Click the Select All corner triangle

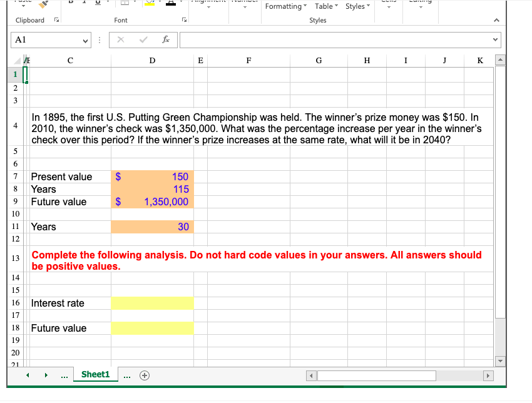17,61
